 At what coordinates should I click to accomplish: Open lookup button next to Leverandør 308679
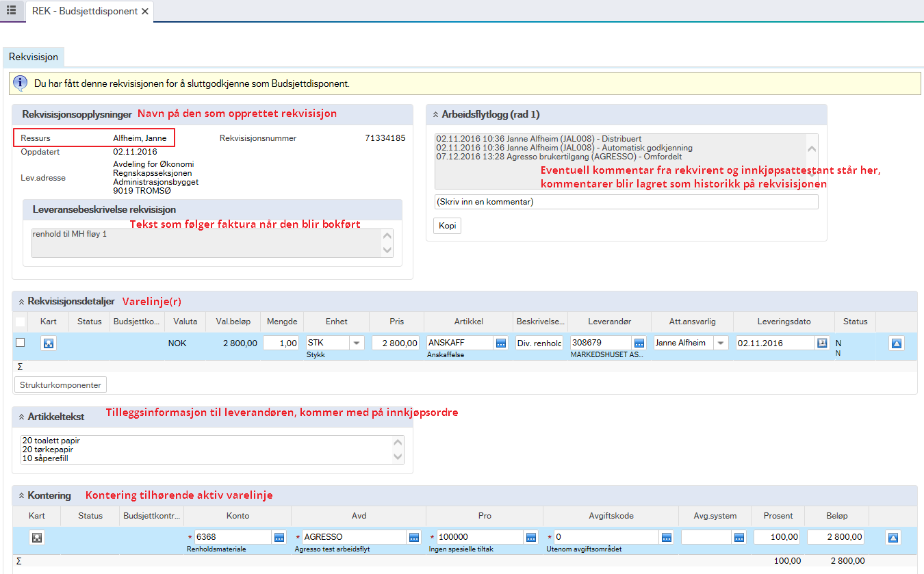click(639, 343)
